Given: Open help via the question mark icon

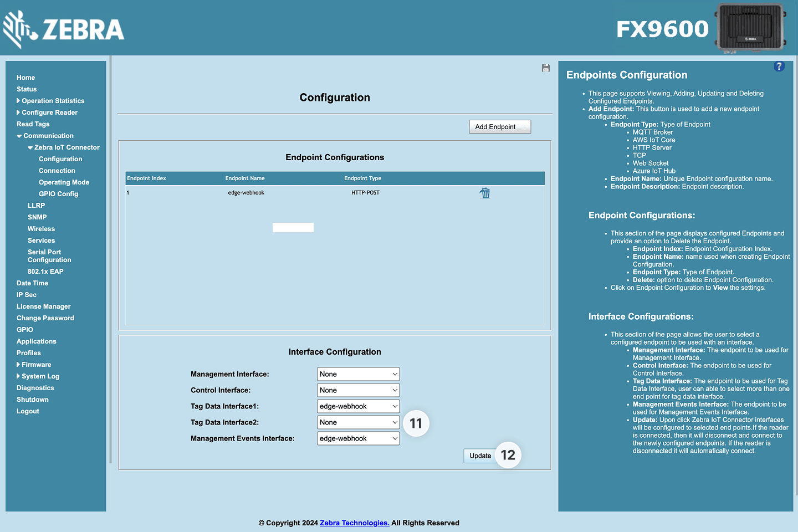Looking at the screenshot, I should (779, 66).
